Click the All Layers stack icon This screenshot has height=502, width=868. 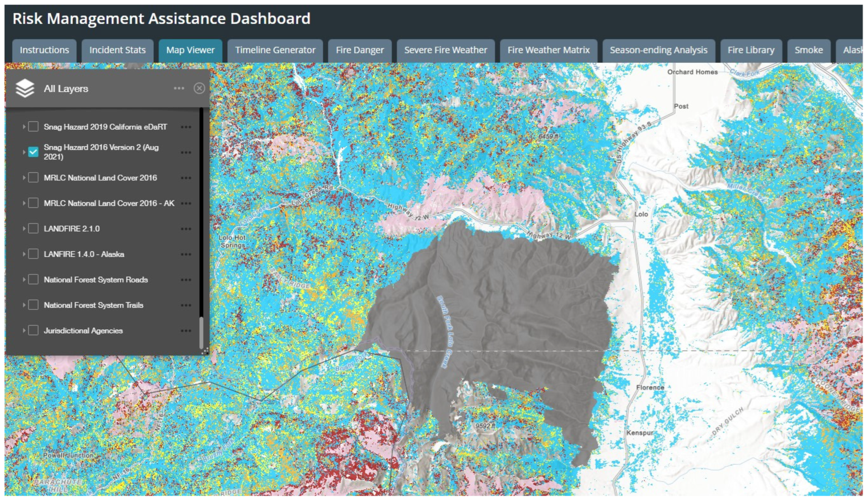tap(25, 88)
